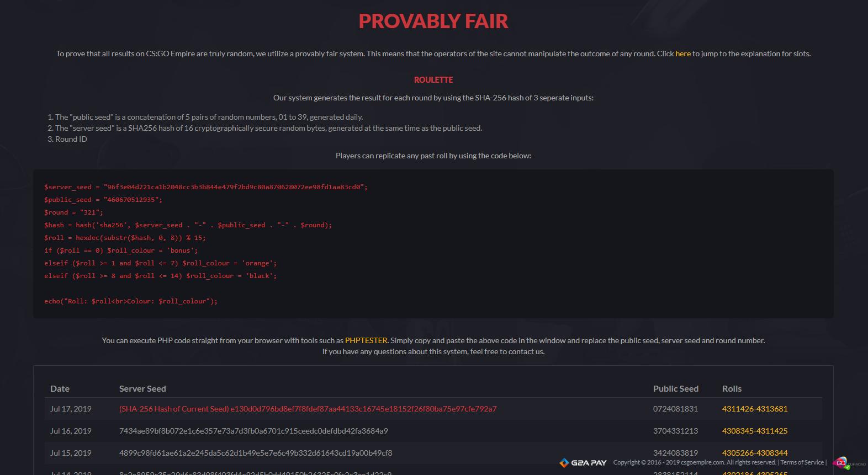Click public seed 3424083819
The height and width of the screenshot is (475, 868).
(x=675, y=453)
